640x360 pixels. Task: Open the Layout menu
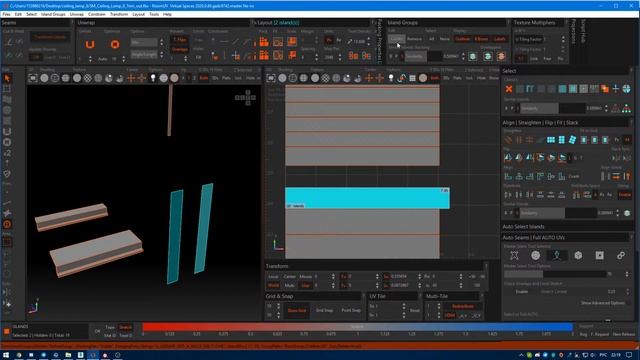point(138,14)
